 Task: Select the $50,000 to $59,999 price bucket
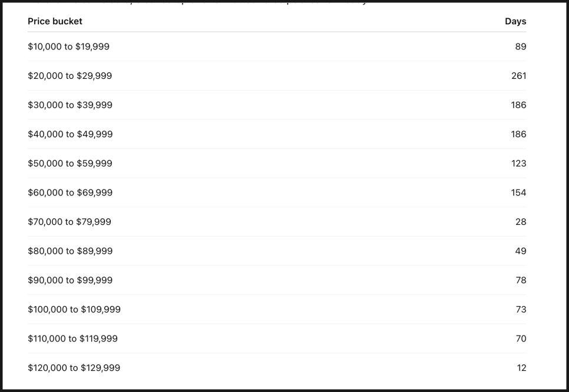(x=70, y=163)
